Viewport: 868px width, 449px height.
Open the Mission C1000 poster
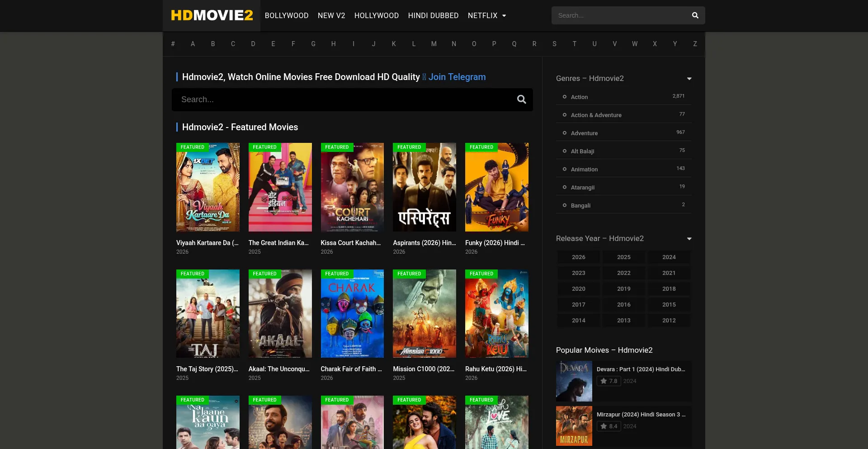point(425,313)
